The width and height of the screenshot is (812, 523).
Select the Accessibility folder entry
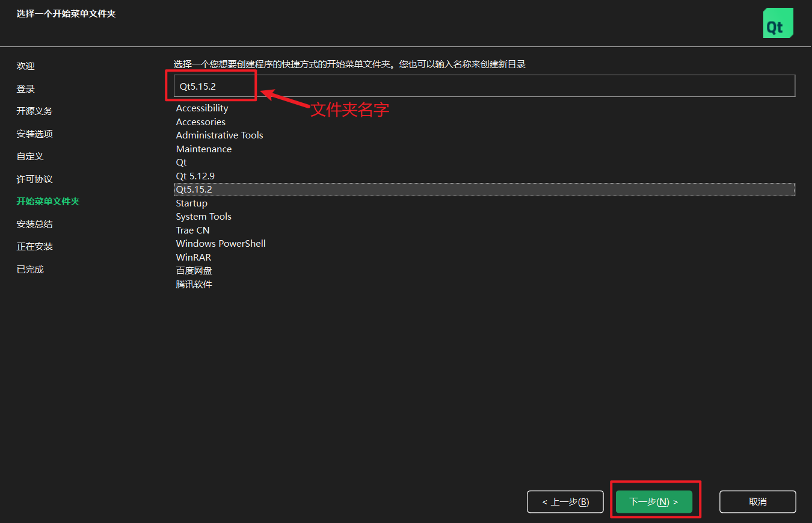click(x=202, y=108)
